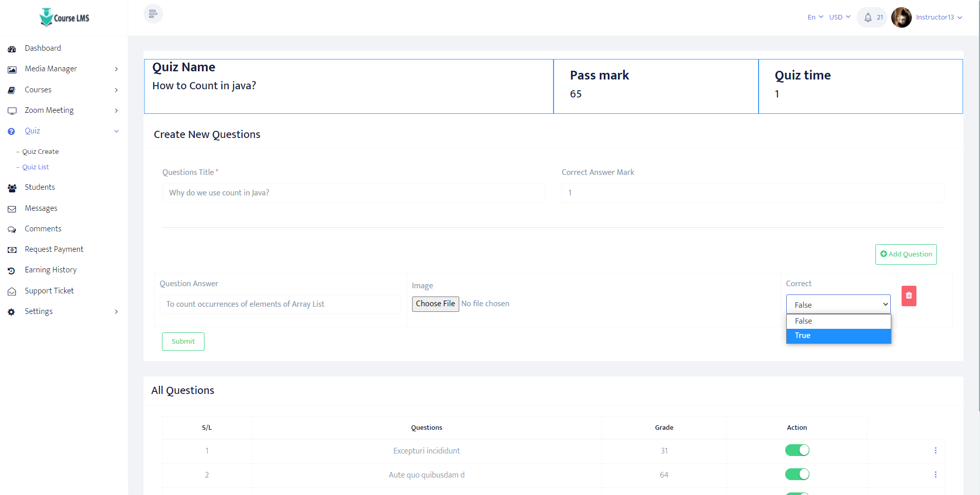Click the red delete answer trash icon

(x=909, y=296)
